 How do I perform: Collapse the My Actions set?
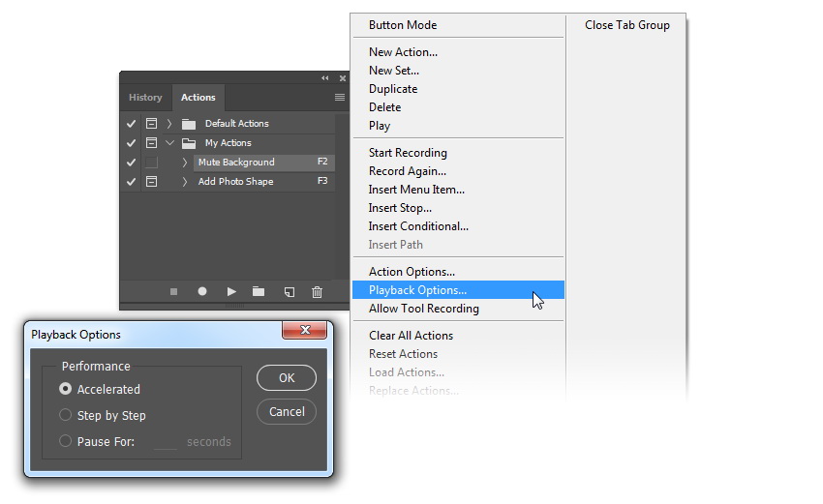(x=169, y=142)
